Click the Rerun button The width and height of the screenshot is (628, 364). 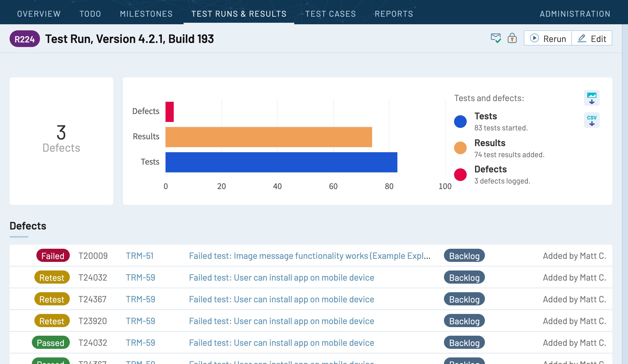pos(548,38)
